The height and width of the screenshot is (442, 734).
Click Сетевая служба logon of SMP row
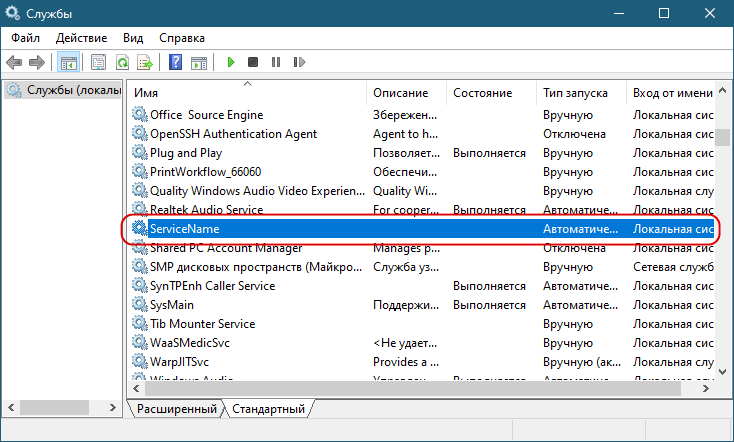[673, 267]
